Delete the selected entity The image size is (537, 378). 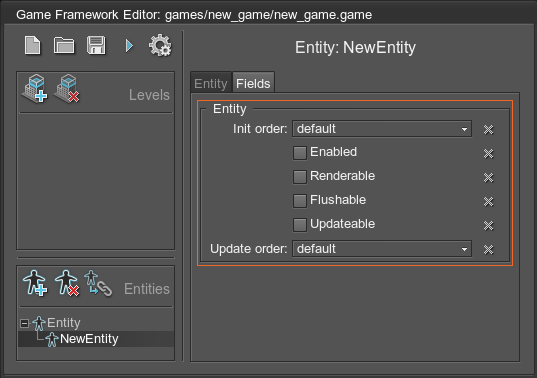[x=67, y=283]
